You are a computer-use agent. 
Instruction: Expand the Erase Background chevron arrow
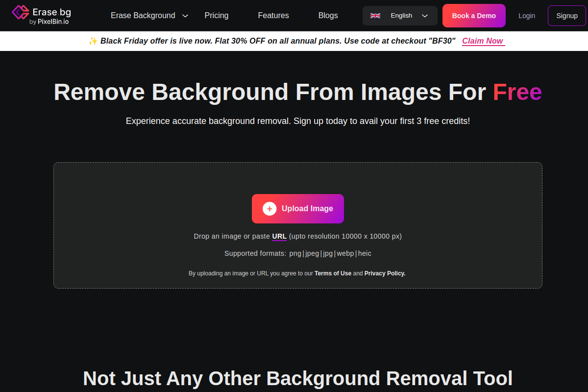coord(185,16)
